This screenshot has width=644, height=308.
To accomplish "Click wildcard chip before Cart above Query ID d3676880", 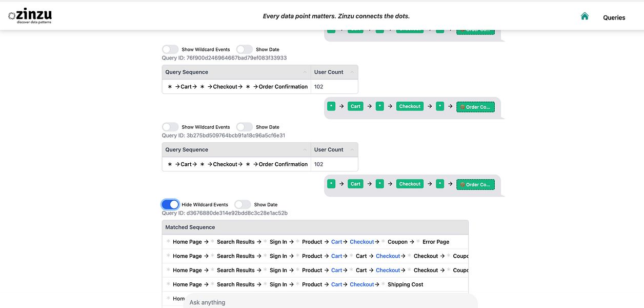I will pyautogui.click(x=331, y=184).
